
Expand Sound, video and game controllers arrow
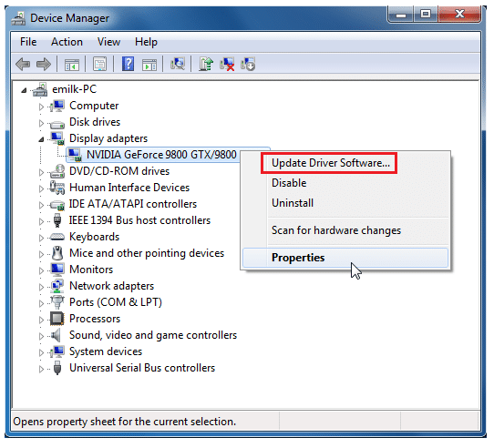(x=41, y=336)
